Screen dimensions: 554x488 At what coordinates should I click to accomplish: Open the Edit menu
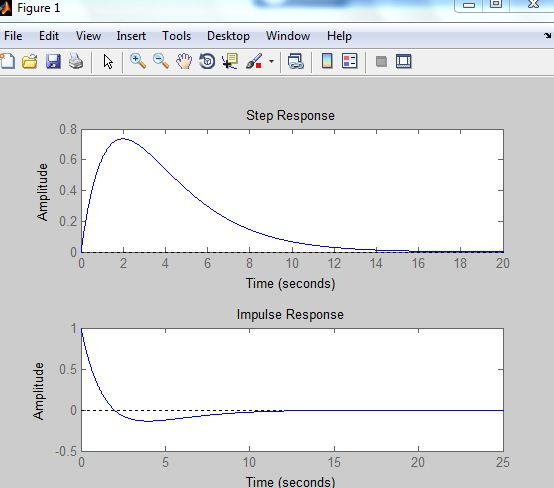pyautogui.click(x=49, y=36)
